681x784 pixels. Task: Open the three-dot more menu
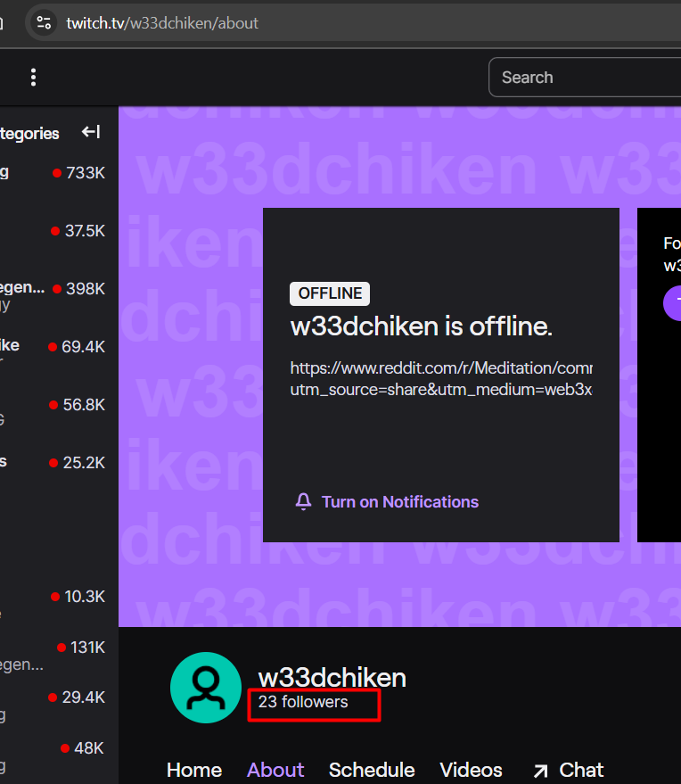(34, 78)
